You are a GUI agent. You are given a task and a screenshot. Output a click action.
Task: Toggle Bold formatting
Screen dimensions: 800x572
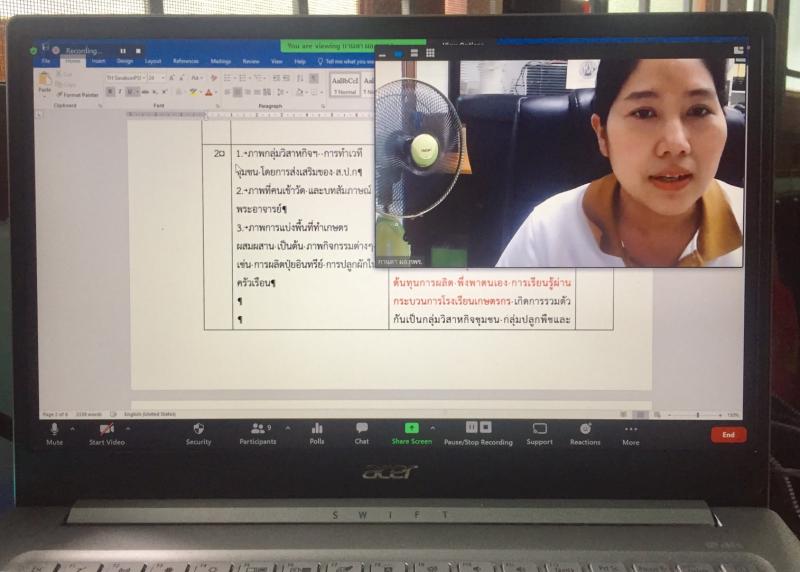110,92
